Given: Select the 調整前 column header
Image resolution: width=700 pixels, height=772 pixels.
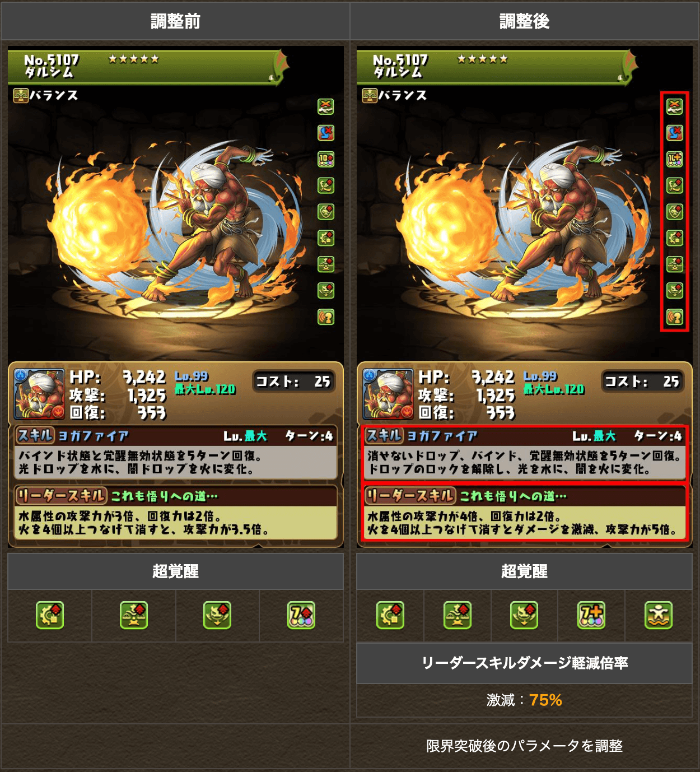Looking at the screenshot, I should [175, 21].
